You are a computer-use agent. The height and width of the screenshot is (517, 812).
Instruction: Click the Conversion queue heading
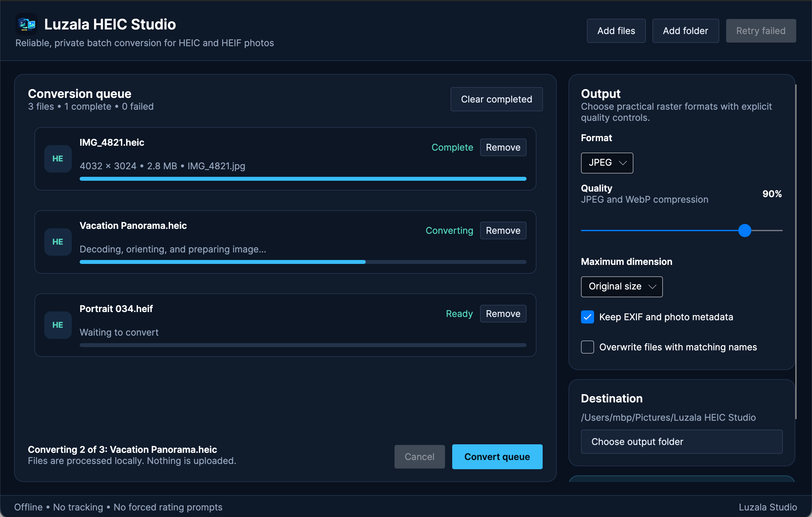[80, 94]
